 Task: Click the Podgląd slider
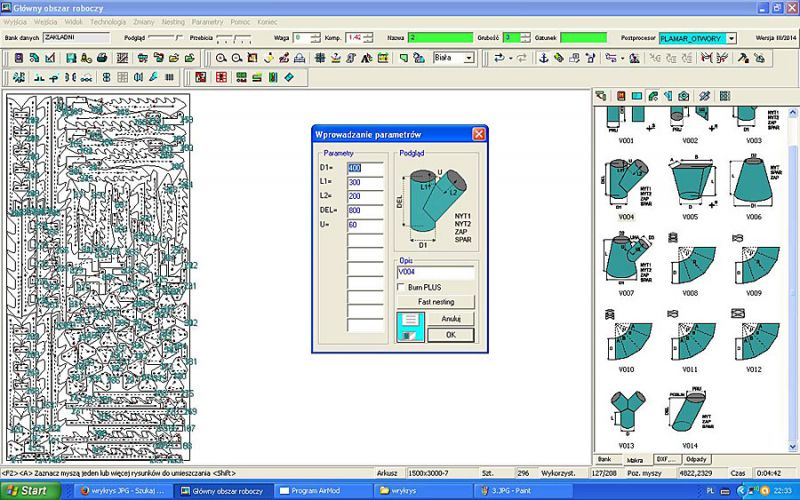(166, 37)
